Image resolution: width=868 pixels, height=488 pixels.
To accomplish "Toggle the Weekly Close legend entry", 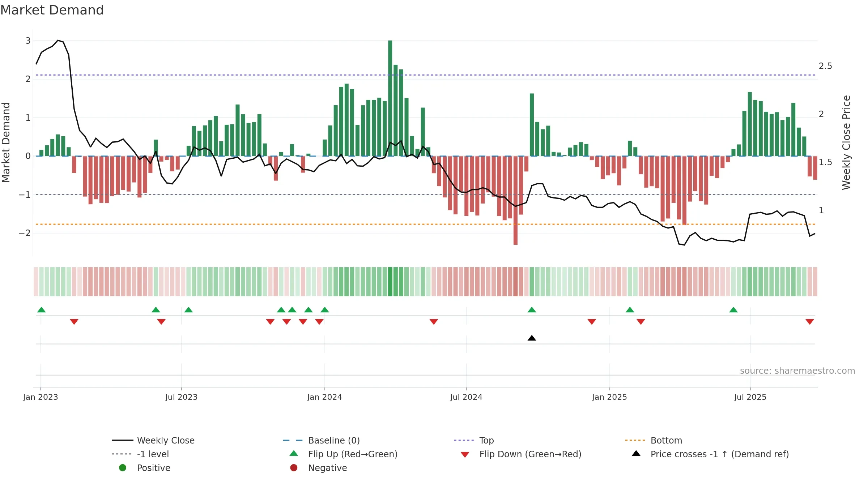I will click(x=153, y=440).
